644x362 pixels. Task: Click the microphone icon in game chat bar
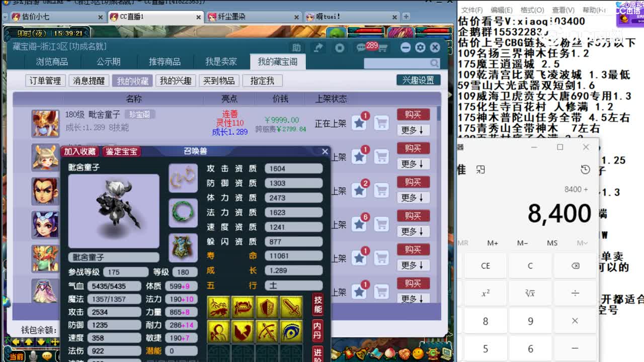(x=34, y=356)
